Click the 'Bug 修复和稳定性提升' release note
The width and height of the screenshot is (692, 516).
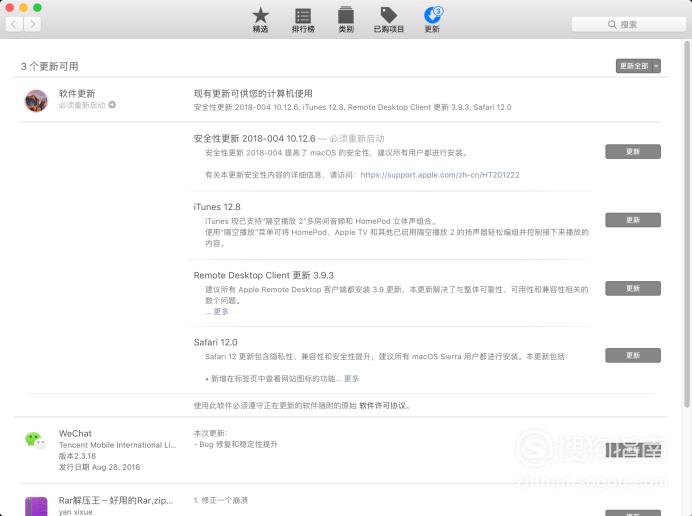(238, 444)
